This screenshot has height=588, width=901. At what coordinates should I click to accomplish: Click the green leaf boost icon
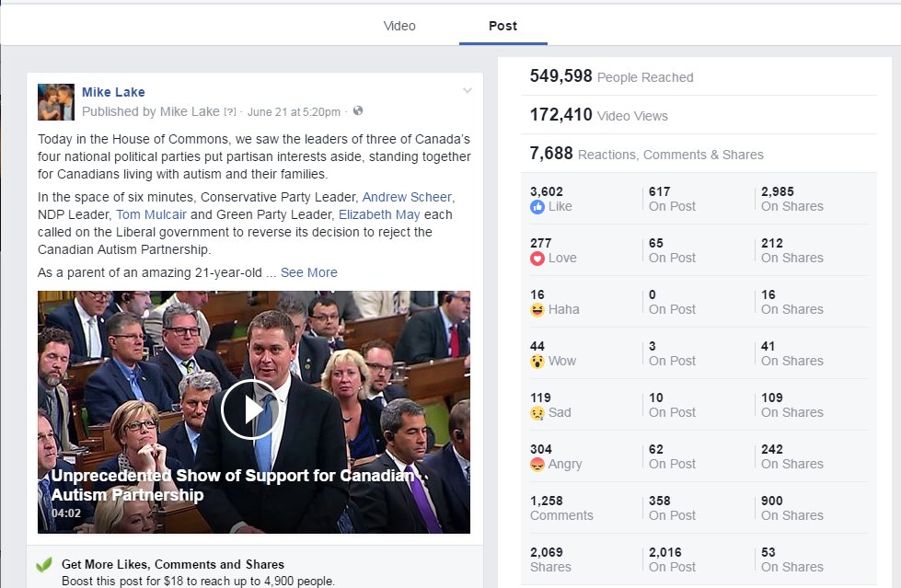44,565
